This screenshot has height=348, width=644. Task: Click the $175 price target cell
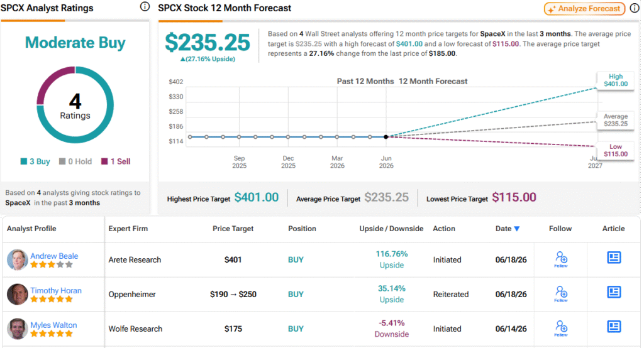[233, 329]
